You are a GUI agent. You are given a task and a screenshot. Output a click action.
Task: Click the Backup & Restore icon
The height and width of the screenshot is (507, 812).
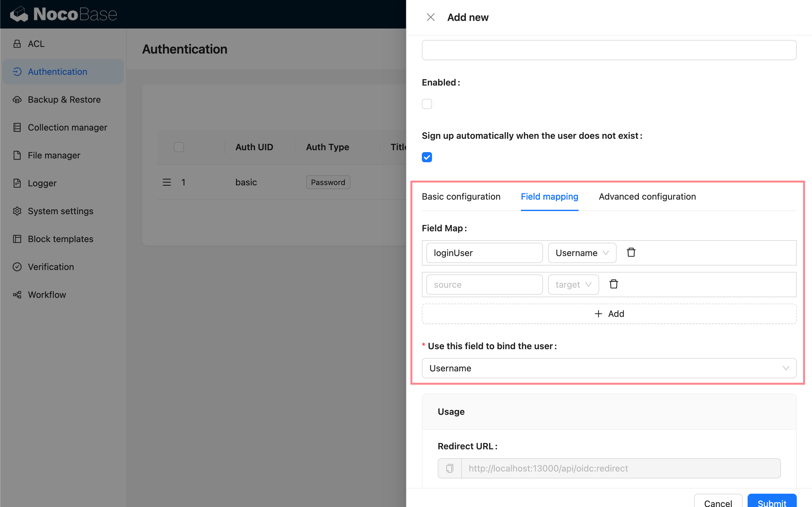point(17,99)
